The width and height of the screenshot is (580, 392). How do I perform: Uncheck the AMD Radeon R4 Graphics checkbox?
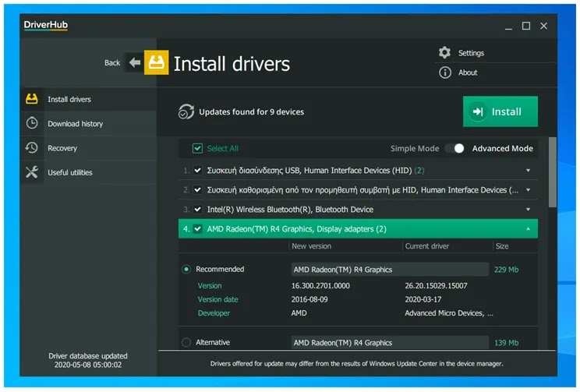click(x=197, y=229)
